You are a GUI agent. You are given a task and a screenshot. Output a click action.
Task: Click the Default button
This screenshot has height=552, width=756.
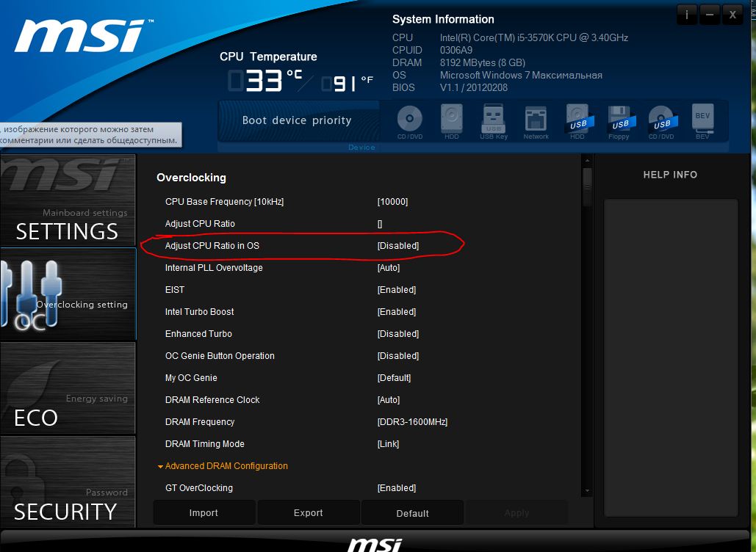tap(413, 513)
